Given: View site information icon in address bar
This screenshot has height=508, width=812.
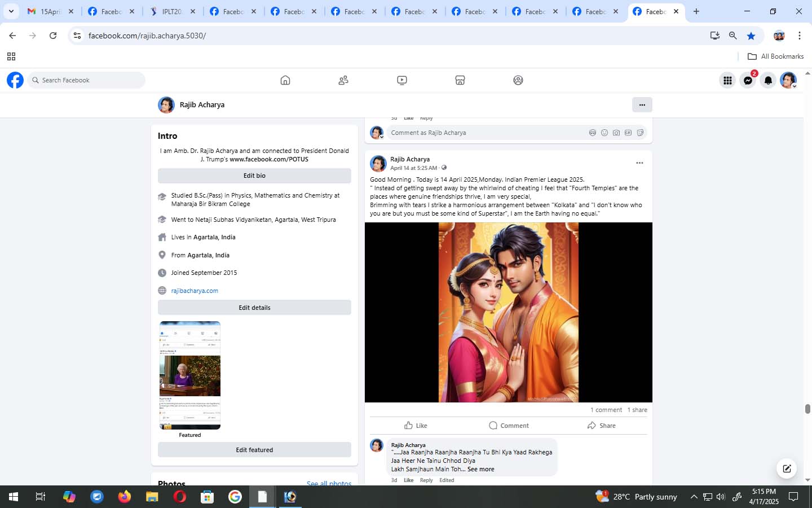Looking at the screenshot, I should (x=77, y=36).
